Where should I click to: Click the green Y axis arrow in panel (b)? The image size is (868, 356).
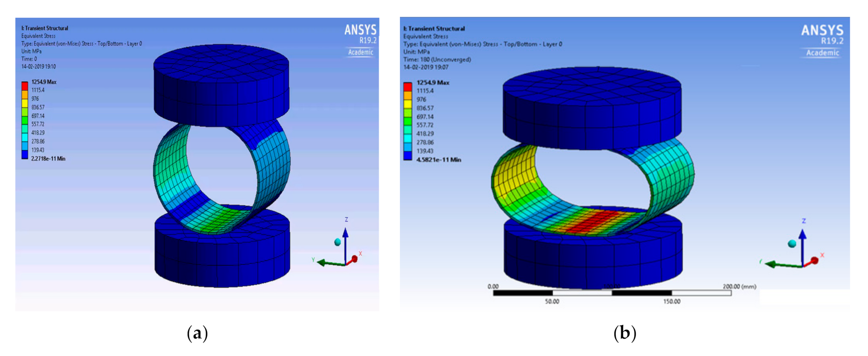(784, 264)
